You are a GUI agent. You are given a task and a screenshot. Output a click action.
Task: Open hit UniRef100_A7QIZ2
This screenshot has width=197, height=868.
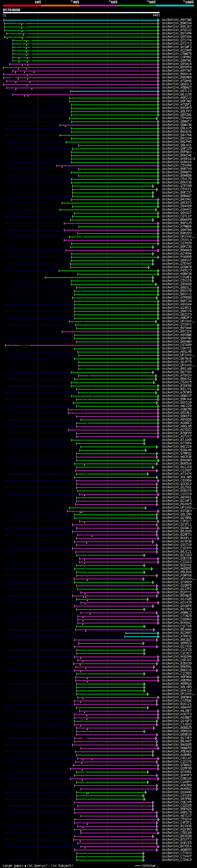pos(177,30)
